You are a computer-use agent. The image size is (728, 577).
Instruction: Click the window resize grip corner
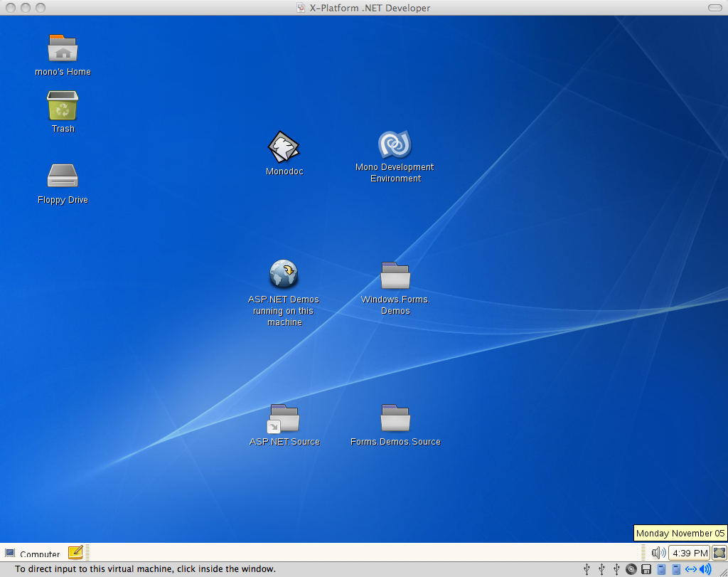[x=723, y=572]
